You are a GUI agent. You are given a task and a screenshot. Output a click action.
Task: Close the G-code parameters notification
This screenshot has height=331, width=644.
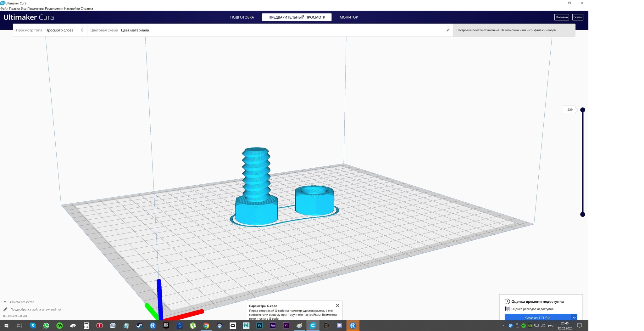[337, 306]
